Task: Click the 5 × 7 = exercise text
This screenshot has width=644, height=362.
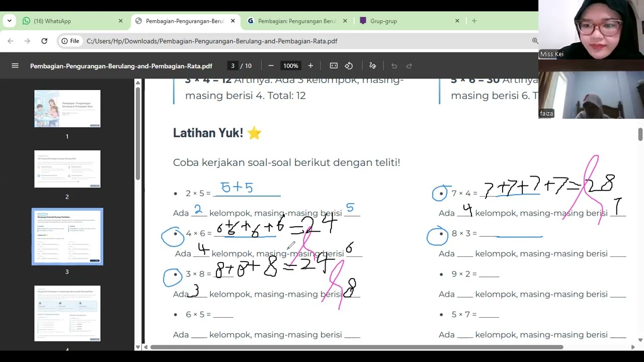Action: tap(464, 314)
